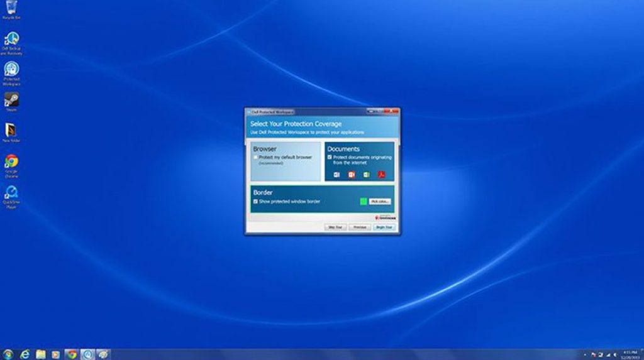
Task: Open the Windows Start menu
Action: (8, 354)
